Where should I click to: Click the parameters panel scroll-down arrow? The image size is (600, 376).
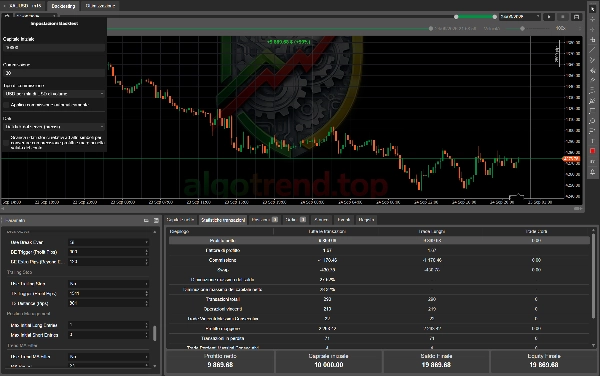click(155, 366)
